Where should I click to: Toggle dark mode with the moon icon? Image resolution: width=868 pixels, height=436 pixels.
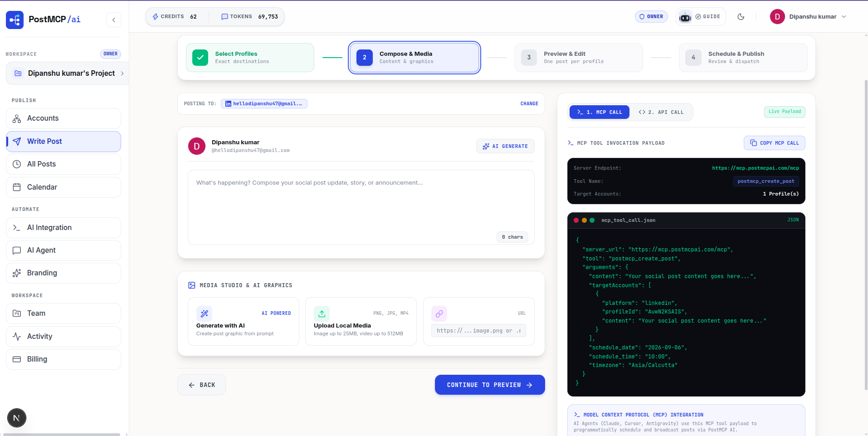point(741,17)
